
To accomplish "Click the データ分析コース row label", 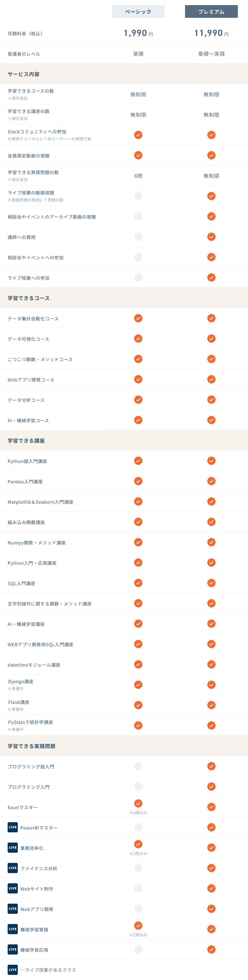I will point(26,400).
